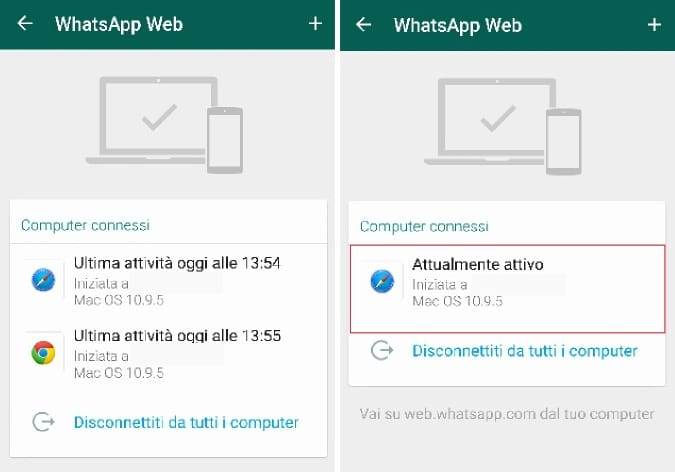Tap the left WhatsApp Web title text
The height and width of the screenshot is (472, 675).
tap(119, 24)
